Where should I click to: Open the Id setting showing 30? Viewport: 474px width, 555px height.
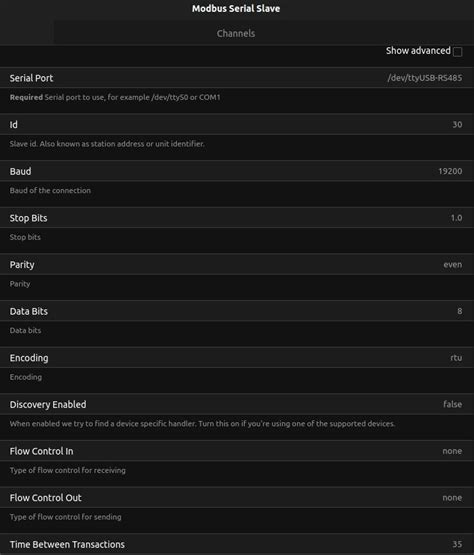457,125
